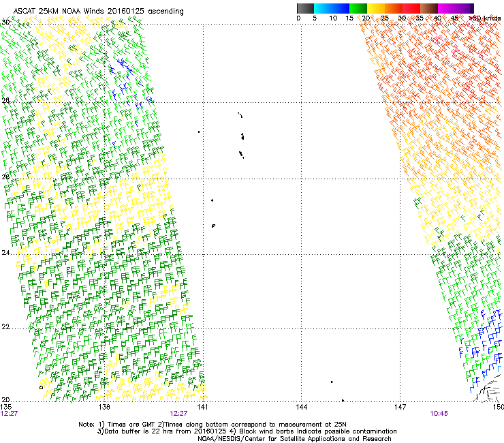This screenshot has height=443, width=504.
Task: Select the yellow 20–25 knots color bar segment
Action: pyautogui.click(x=376, y=8)
